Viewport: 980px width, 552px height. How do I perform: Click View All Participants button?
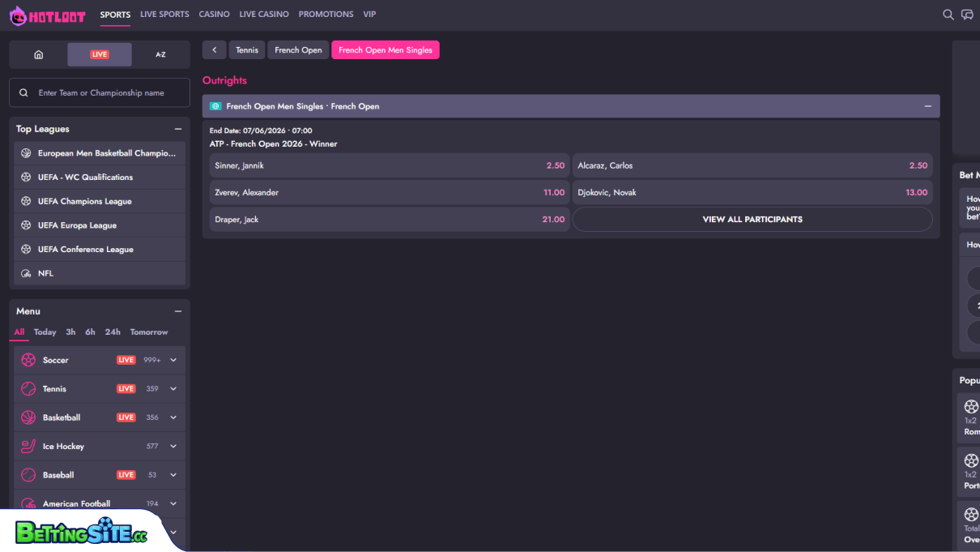click(x=752, y=220)
